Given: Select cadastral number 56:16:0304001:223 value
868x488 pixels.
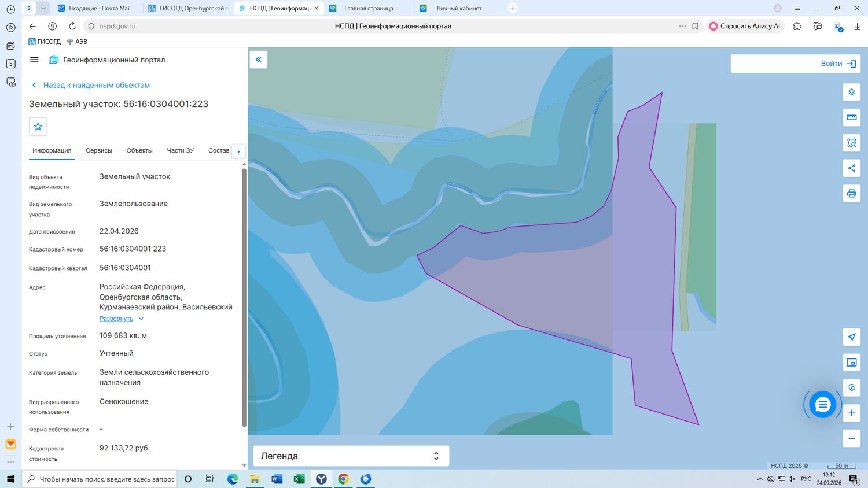Looking at the screenshot, I should point(133,249).
